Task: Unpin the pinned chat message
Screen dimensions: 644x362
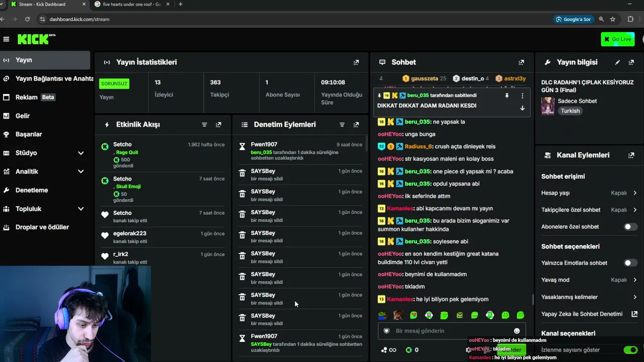Action: point(507,96)
